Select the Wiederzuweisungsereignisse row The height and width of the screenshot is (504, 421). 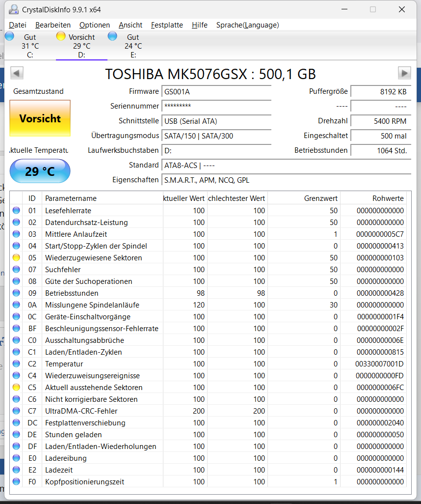[208, 375]
